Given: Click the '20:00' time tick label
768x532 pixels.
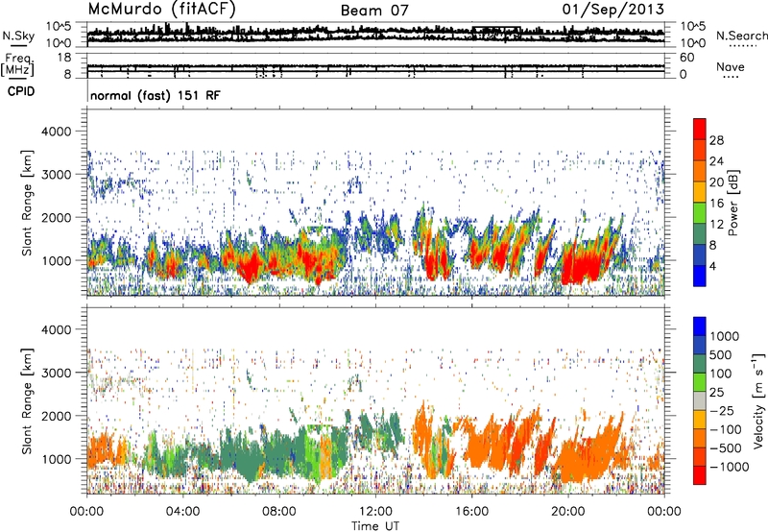Looking at the screenshot, I should pos(567,512).
